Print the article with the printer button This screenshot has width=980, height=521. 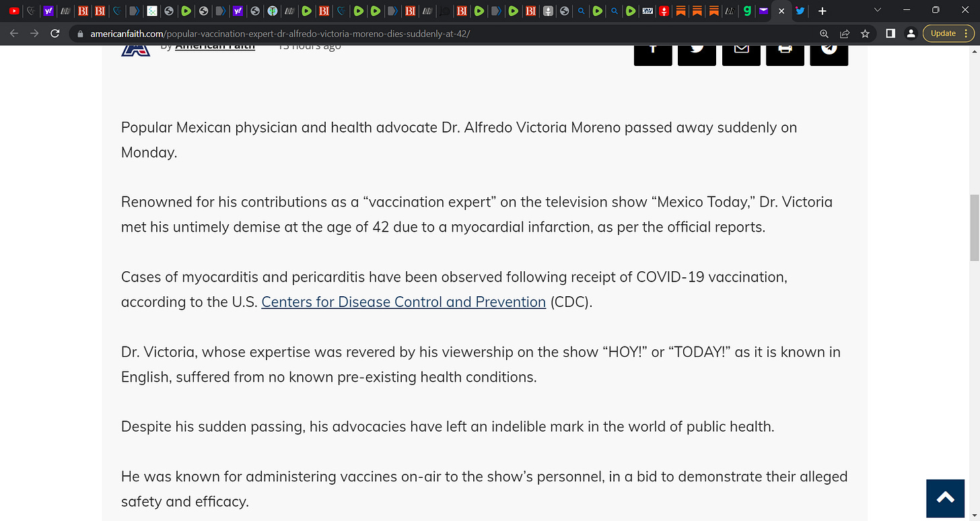coord(785,55)
